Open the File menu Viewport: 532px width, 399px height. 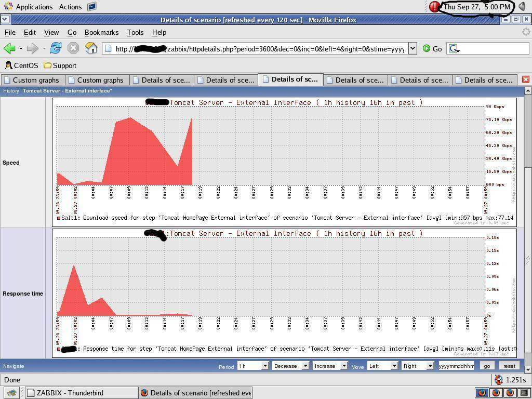(10, 33)
